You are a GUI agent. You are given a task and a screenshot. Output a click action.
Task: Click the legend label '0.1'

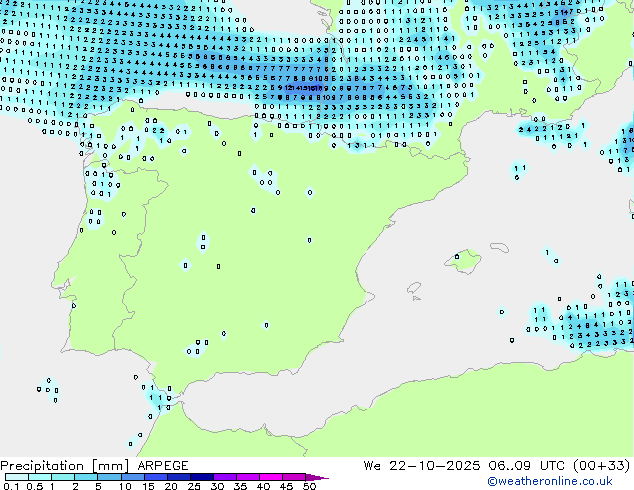[11, 486]
